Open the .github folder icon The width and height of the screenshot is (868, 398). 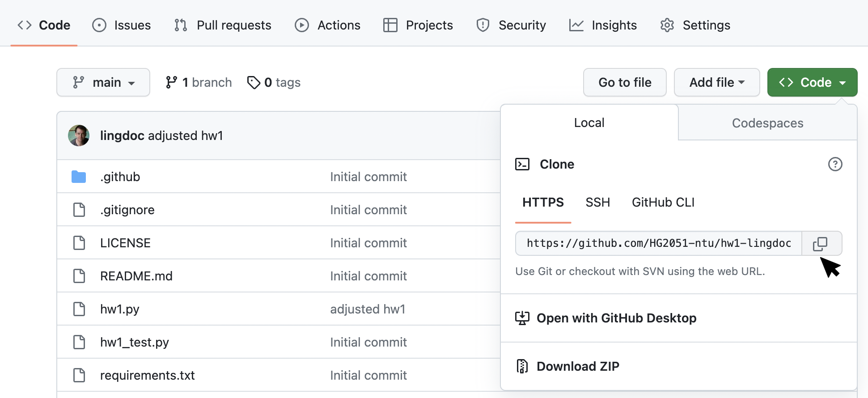[x=79, y=177]
